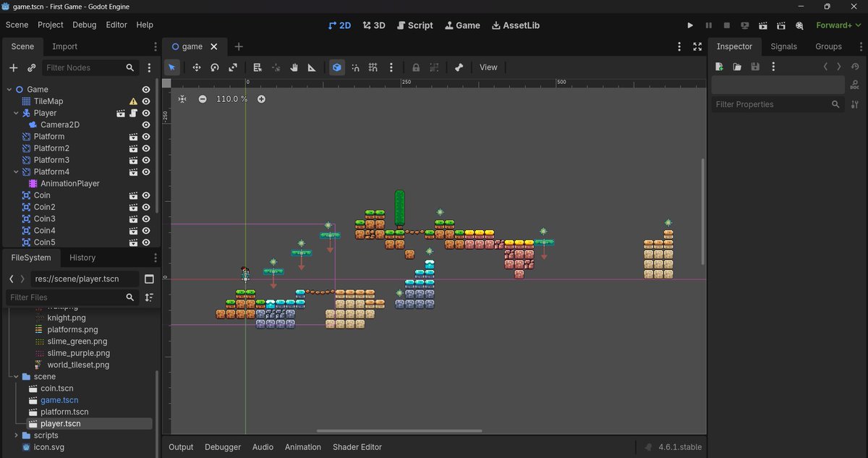The height and width of the screenshot is (458, 868).
Task: Open the Debug menu
Action: (85, 25)
